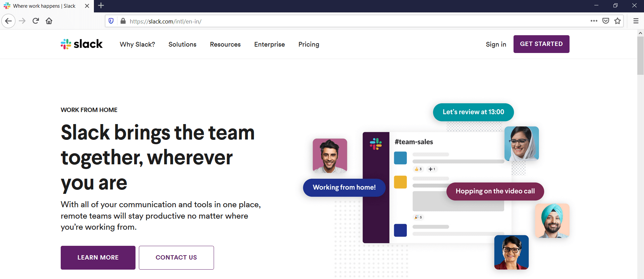Click the man in turquoise turban photo
Viewport: 644px width, 279px height.
[x=552, y=221]
